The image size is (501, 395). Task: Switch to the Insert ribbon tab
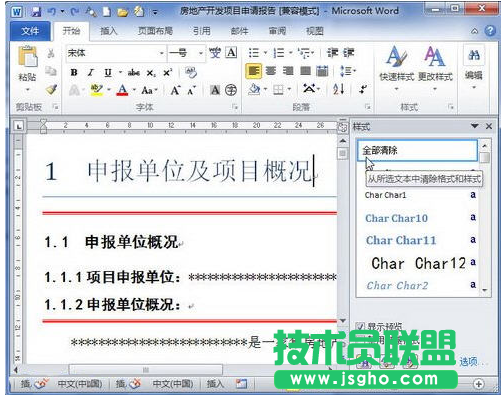[x=109, y=31]
